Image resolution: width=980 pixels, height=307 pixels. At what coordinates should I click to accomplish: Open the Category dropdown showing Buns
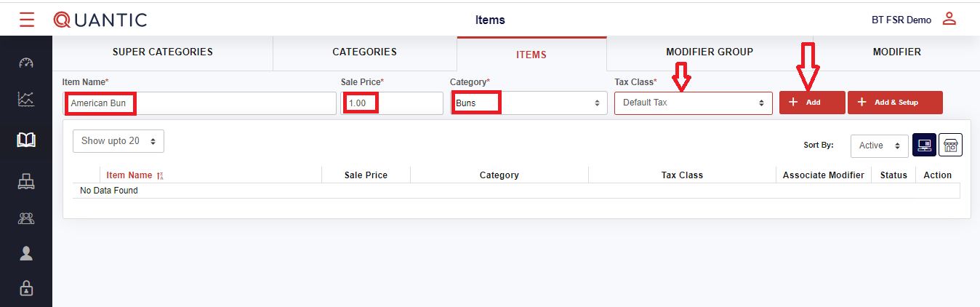coord(528,103)
